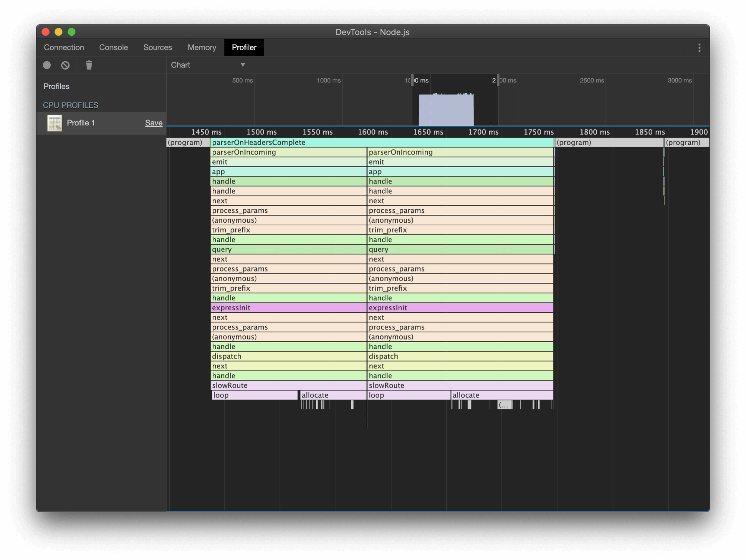Save Profile 1
The image size is (746, 560).
(x=153, y=123)
